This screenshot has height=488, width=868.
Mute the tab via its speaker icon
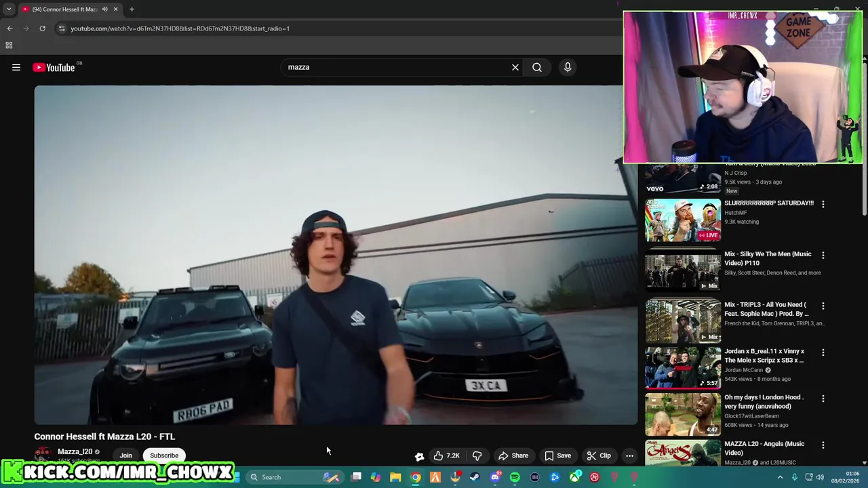(104, 9)
